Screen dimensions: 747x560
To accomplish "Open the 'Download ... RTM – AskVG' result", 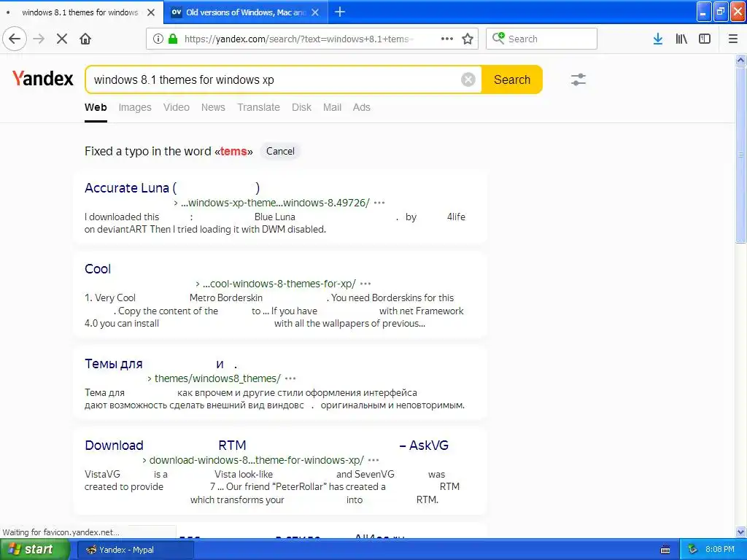I will (266, 446).
